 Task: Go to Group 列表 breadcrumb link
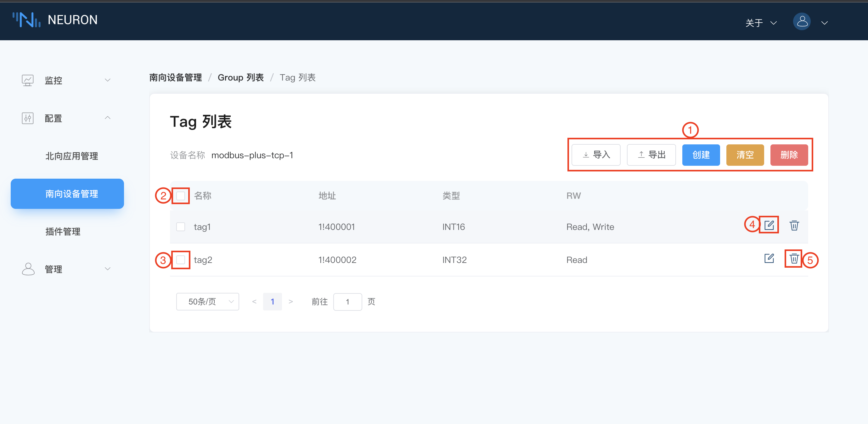[x=240, y=77]
